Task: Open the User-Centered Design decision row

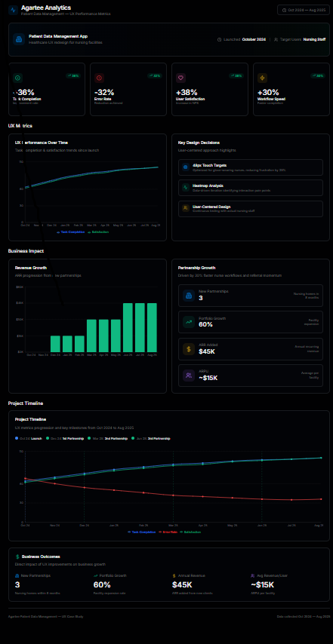Action: 251,208
